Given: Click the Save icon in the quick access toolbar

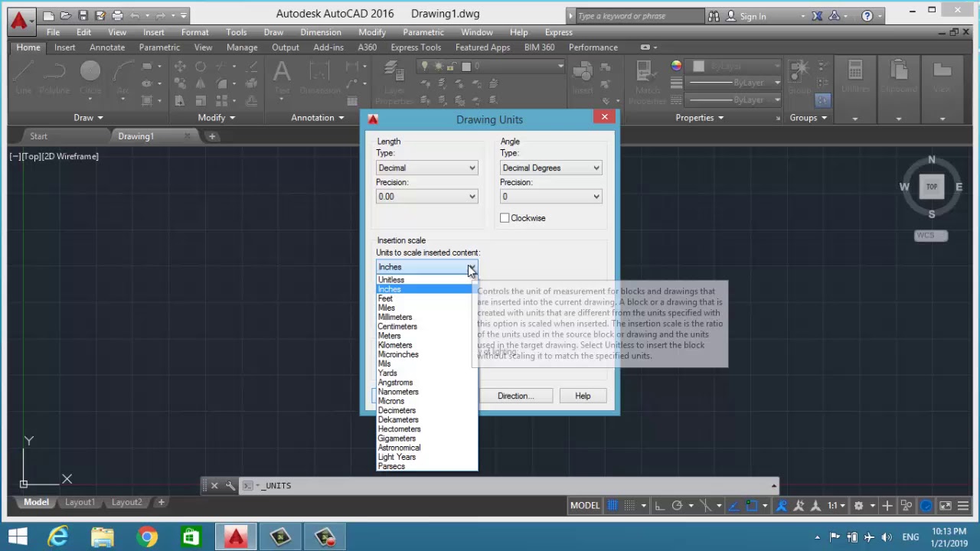Looking at the screenshot, I should (83, 15).
